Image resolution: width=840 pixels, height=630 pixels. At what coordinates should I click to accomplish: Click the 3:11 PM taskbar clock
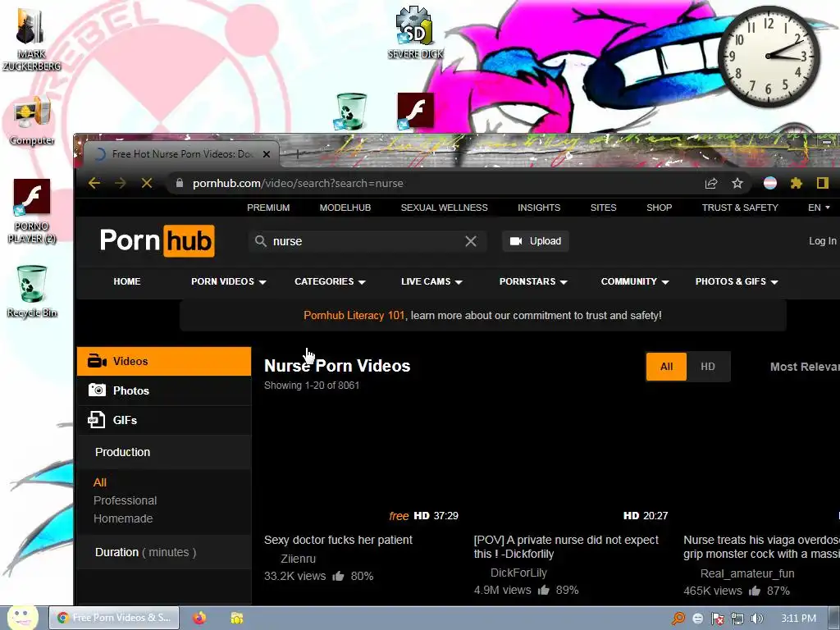tap(799, 619)
